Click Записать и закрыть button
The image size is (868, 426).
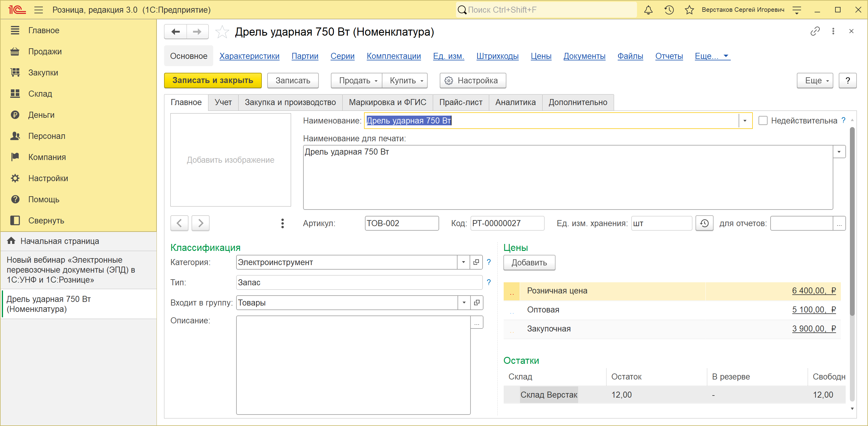tap(213, 80)
